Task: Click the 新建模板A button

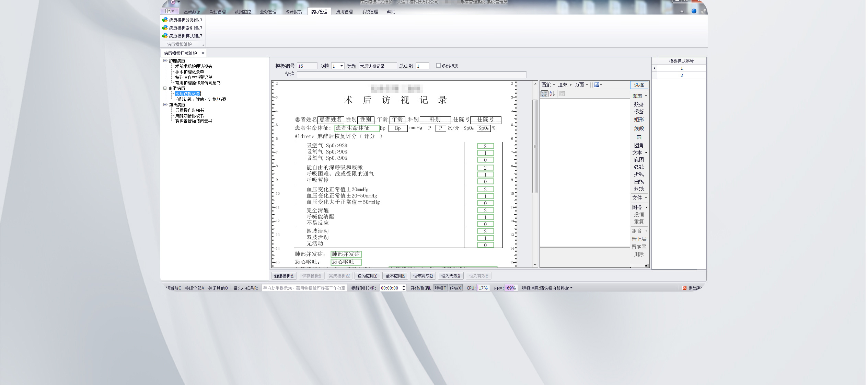Action: point(283,276)
